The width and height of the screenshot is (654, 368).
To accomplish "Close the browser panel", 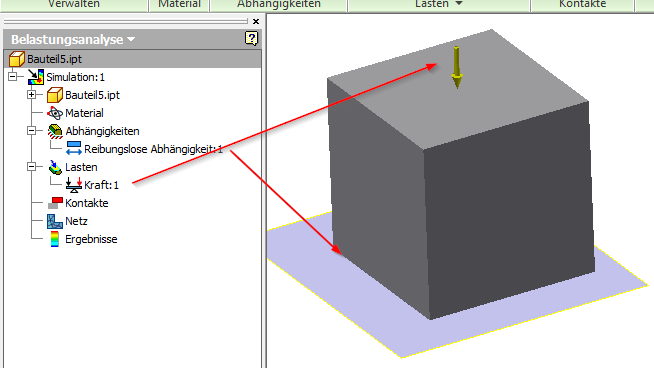I will coord(256,21).
